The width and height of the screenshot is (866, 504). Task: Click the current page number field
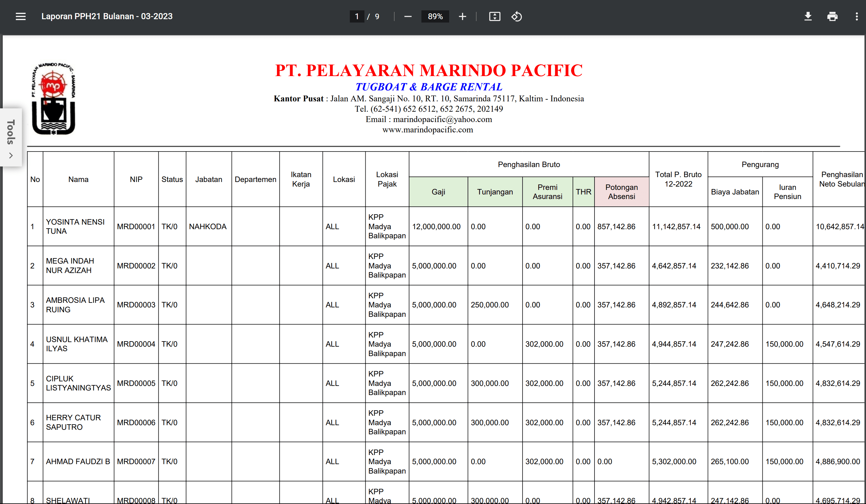357,16
